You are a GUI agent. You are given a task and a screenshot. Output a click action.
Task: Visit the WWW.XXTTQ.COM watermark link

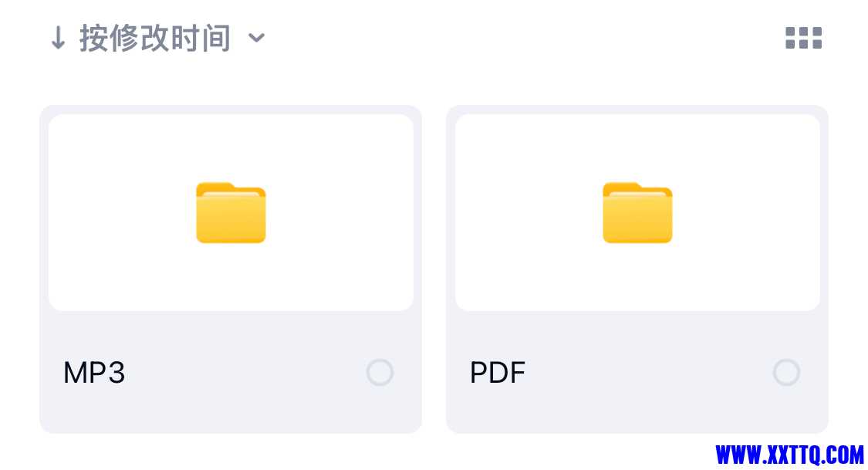789,455
